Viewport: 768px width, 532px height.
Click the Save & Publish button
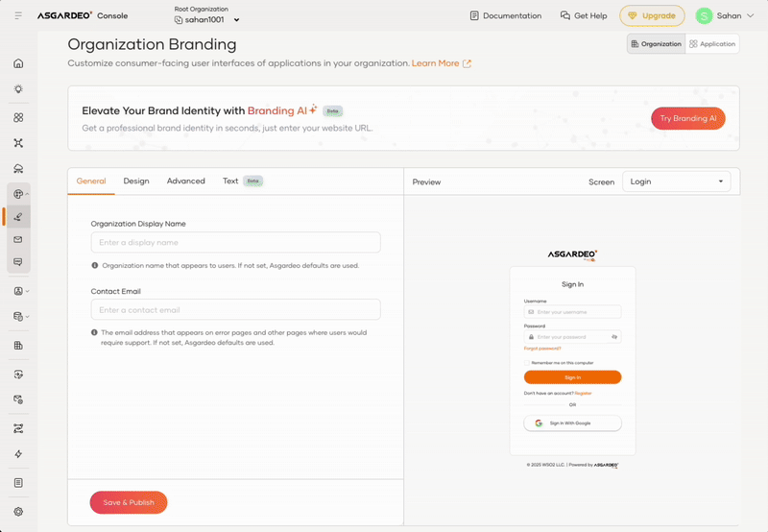click(129, 502)
